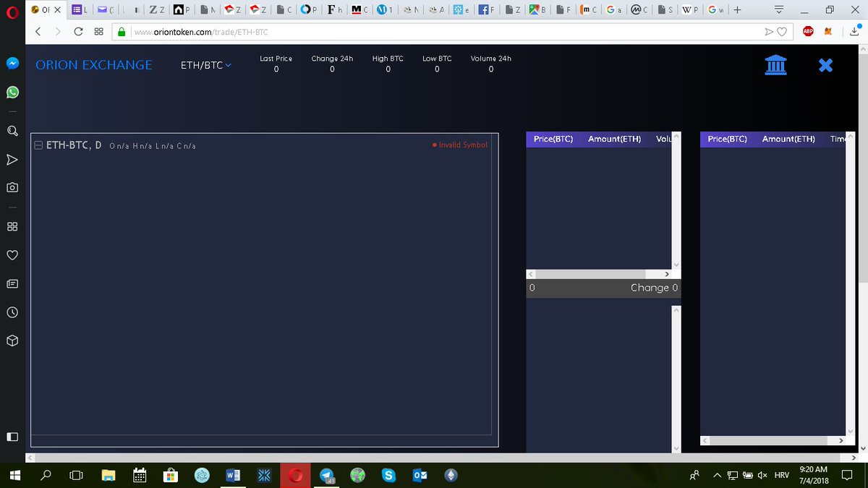Open the tab menu arrow in title bar
868x488 pixels.
[x=779, y=10]
